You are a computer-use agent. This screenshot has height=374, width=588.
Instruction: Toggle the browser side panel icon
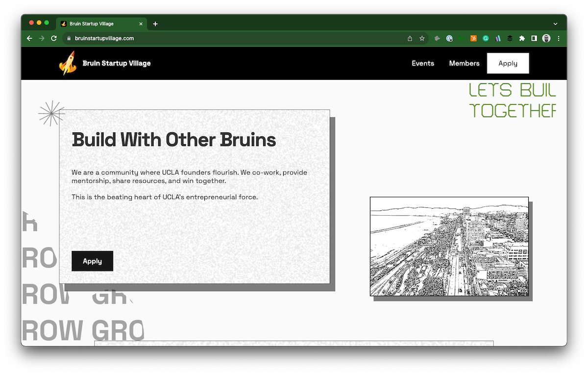534,38
